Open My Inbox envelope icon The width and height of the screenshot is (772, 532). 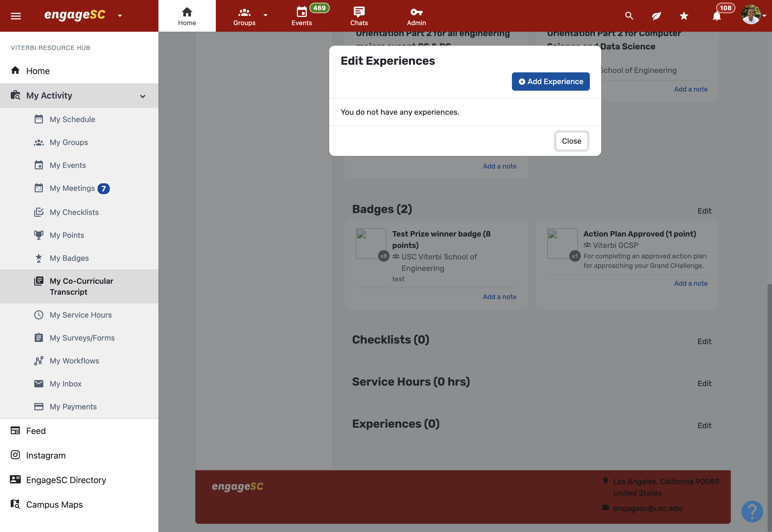(x=39, y=384)
